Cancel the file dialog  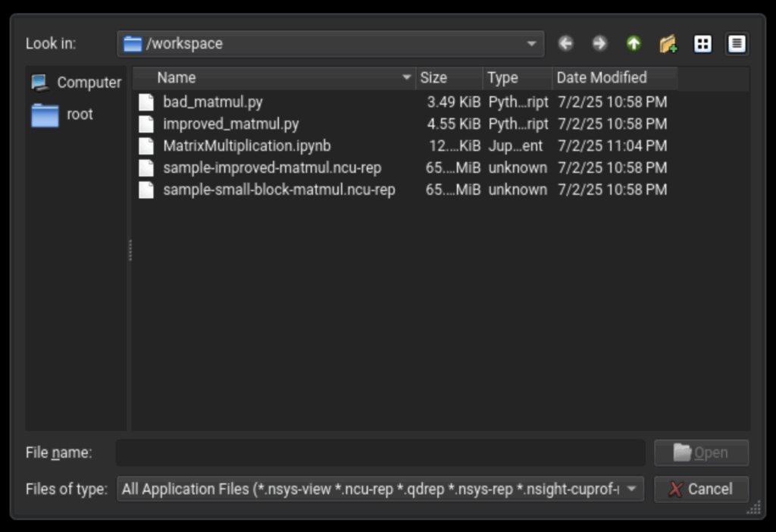coord(701,489)
